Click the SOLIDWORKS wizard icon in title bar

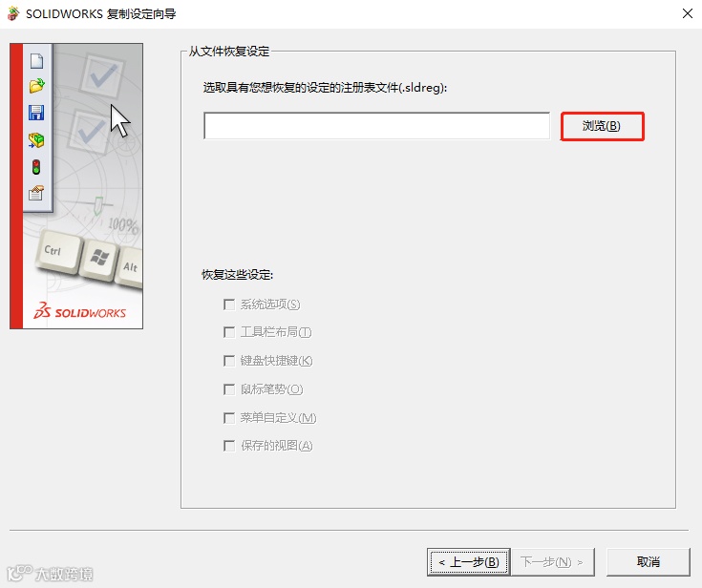click(x=13, y=13)
